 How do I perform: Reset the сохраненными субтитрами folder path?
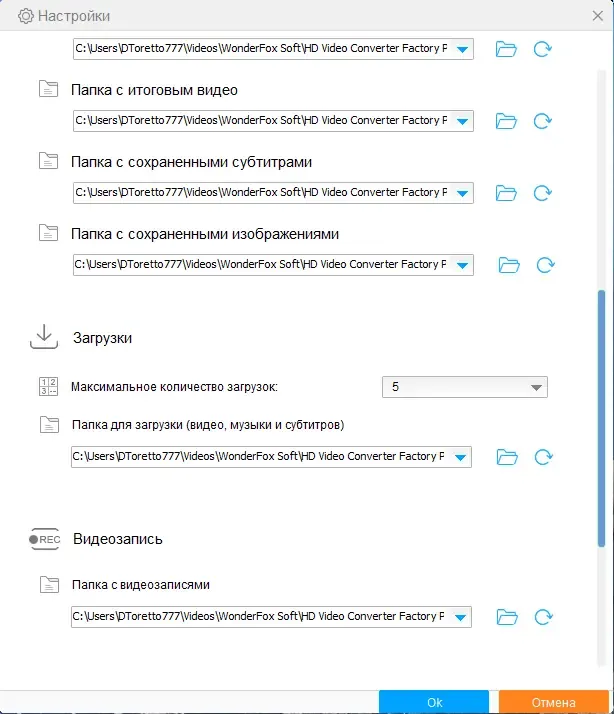pyautogui.click(x=543, y=193)
